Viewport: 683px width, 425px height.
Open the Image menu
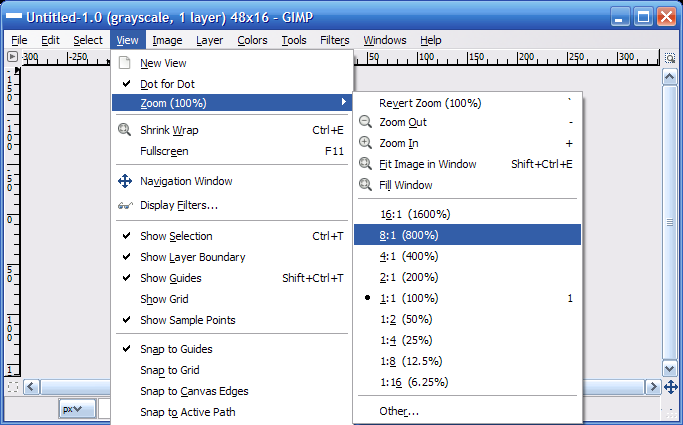coord(167,40)
